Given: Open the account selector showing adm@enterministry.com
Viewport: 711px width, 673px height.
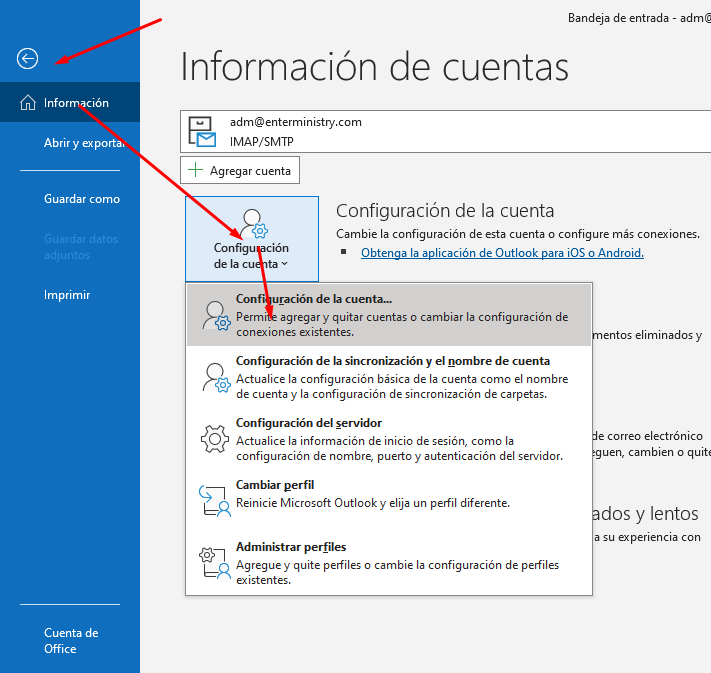Looking at the screenshot, I should [x=445, y=131].
